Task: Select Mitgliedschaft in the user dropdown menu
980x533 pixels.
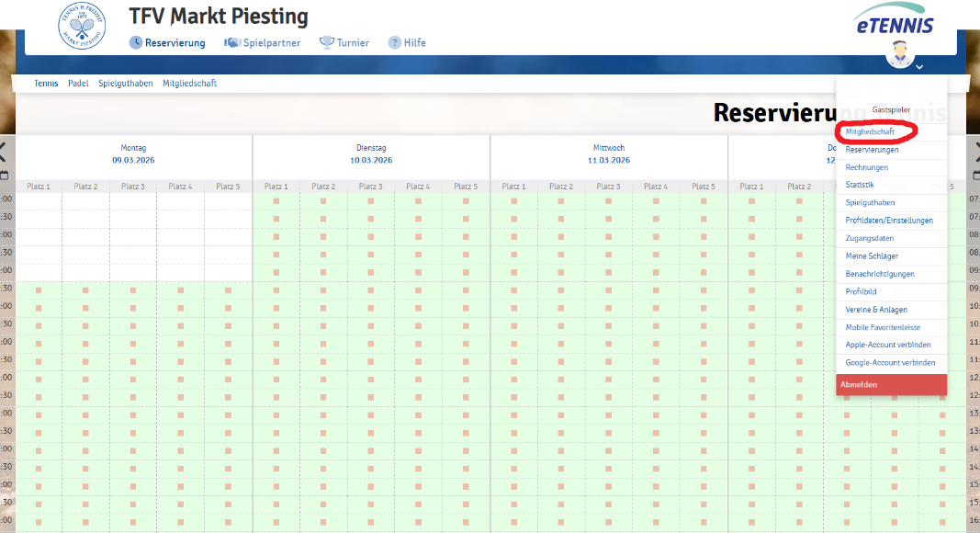Action: (x=870, y=132)
